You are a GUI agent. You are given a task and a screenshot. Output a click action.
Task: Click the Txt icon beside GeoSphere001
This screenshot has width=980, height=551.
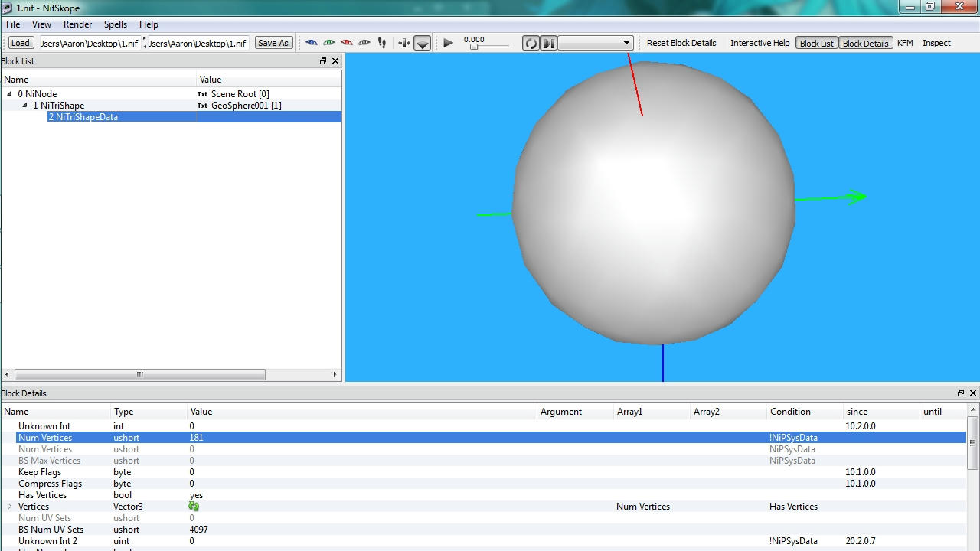(x=202, y=106)
